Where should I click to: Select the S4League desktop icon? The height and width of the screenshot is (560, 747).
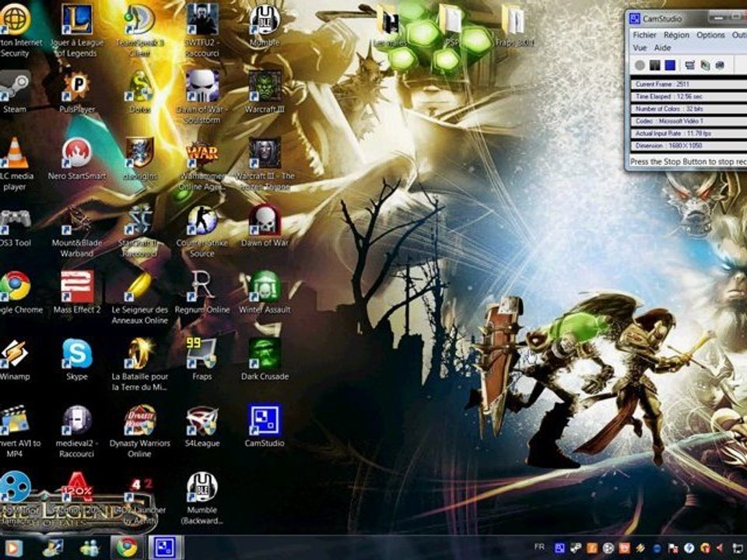click(202, 426)
